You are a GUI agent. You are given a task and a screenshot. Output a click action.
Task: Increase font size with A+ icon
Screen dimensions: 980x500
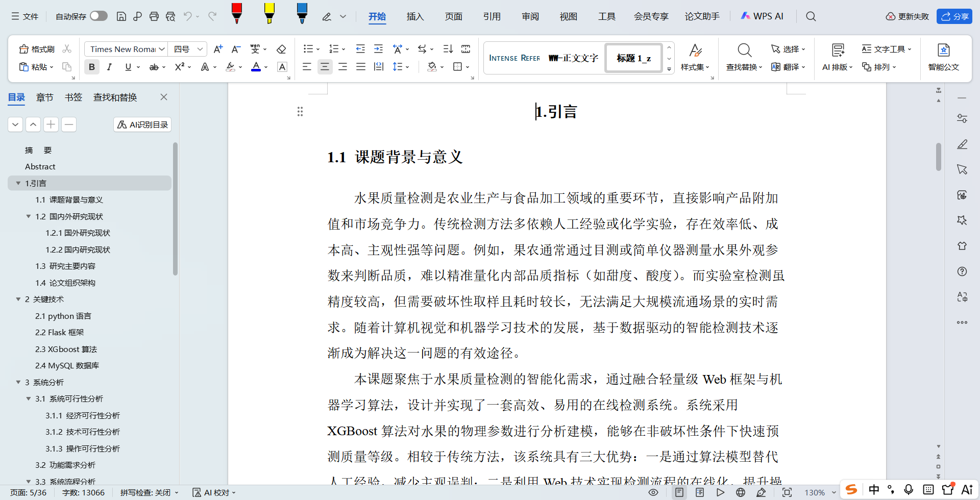[x=218, y=49]
